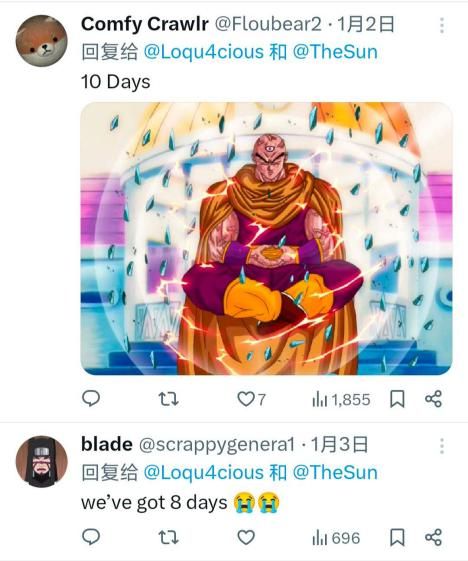This screenshot has width=468, height=561.
Task: Open Comfy Crawlr's bear profile avatar
Action: [x=42, y=41]
